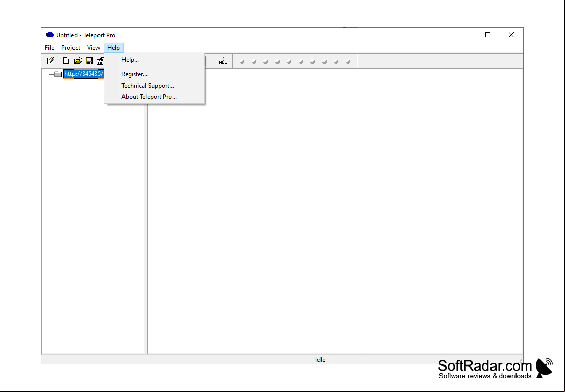This screenshot has height=392, width=565.
Task: Create a new blank project file
Action: (66, 61)
